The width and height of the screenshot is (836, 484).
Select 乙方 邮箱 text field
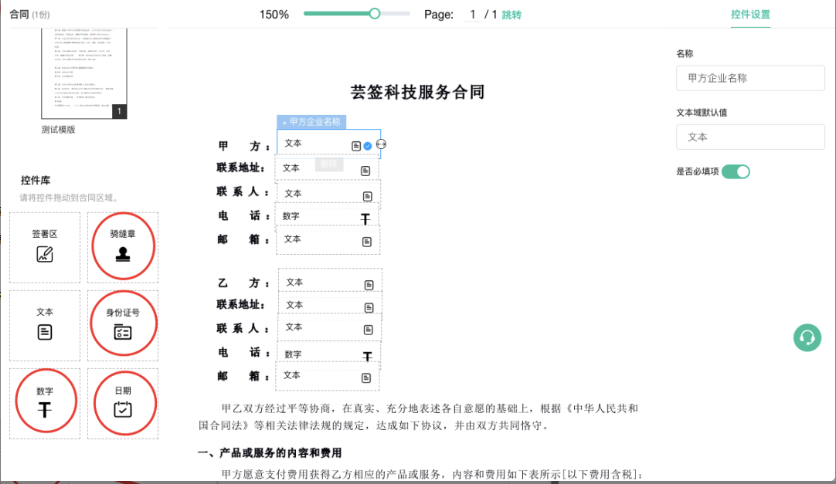point(328,376)
